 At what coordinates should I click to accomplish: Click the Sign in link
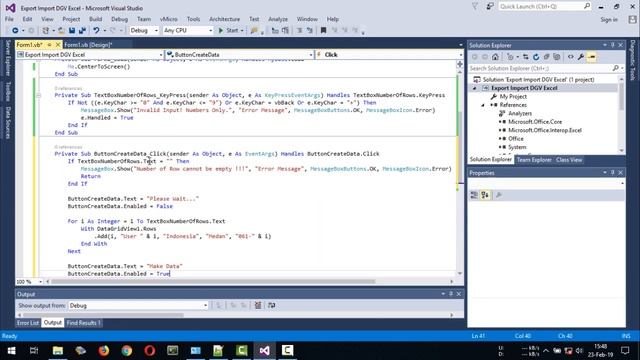click(x=609, y=20)
